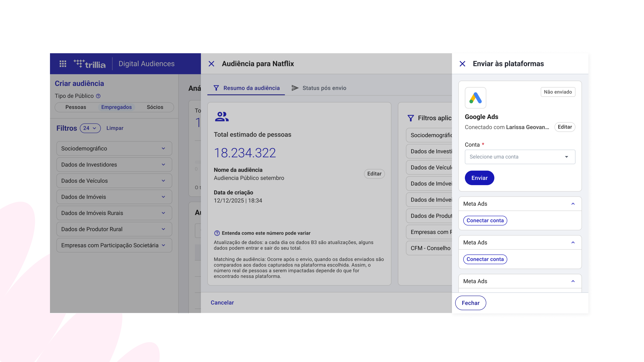Click the Sociodemográfico applied filter chip

(429, 135)
